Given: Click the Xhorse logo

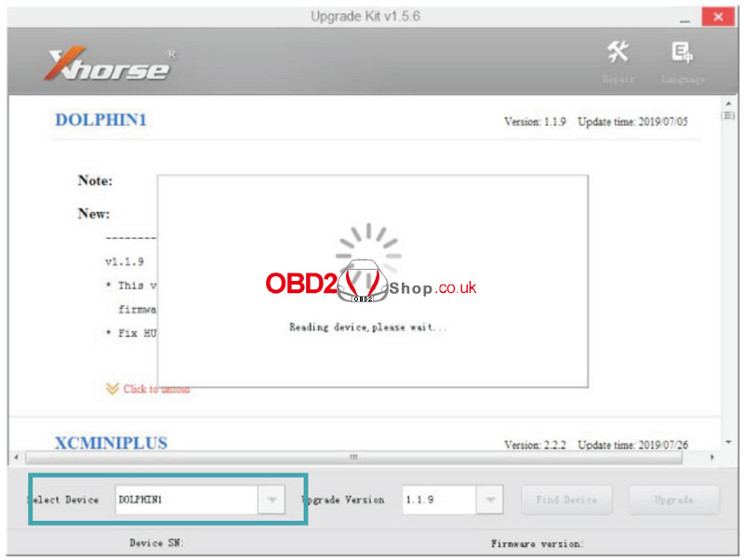Looking at the screenshot, I should [x=111, y=64].
